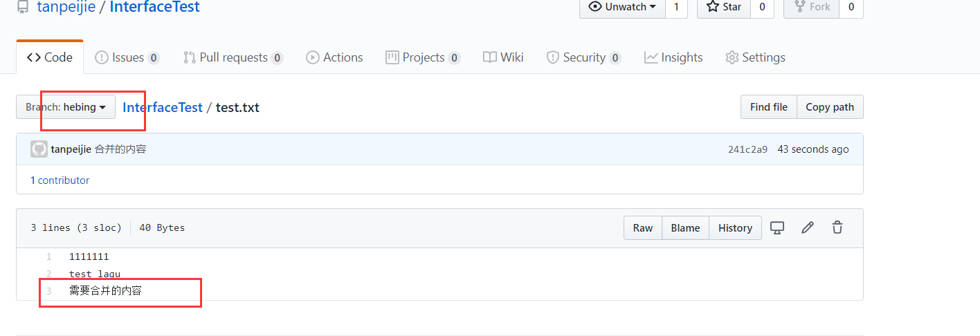Open the Unwatch notifications dropdown
Viewport: 980px width, 336px height.
pyautogui.click(x=622, y=7)
